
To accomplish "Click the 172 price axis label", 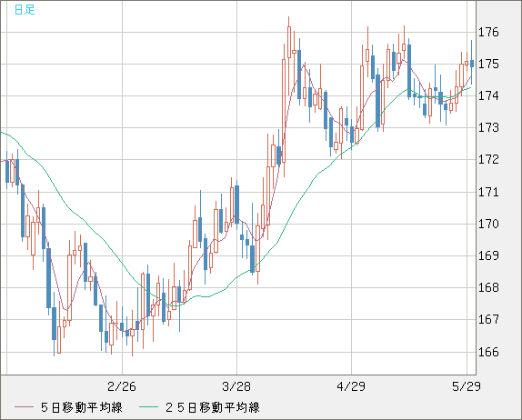I will 488,159.
